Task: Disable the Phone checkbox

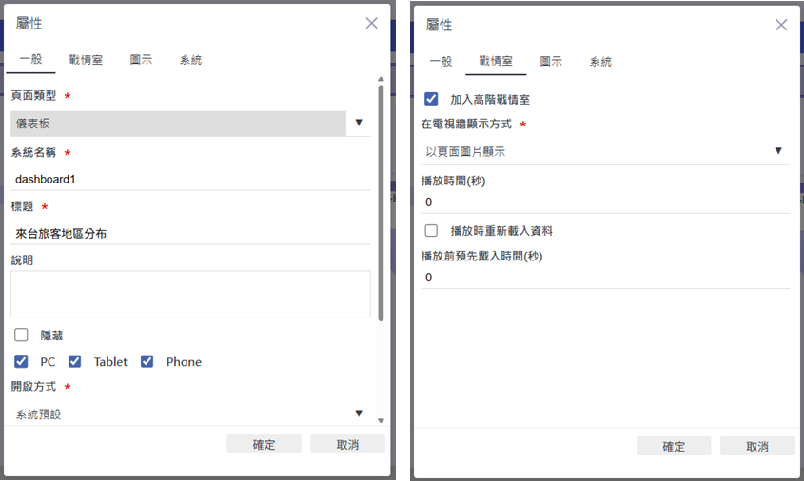Action: 147,362
